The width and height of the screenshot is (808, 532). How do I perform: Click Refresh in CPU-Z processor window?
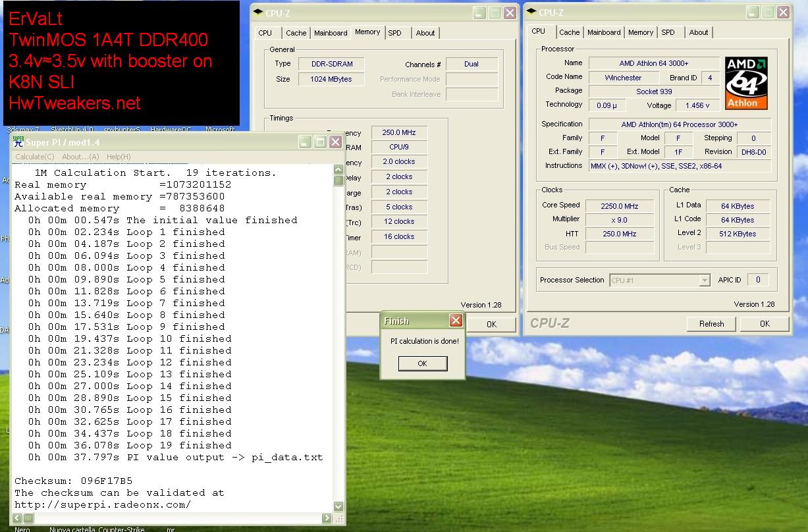coord(712,324)
